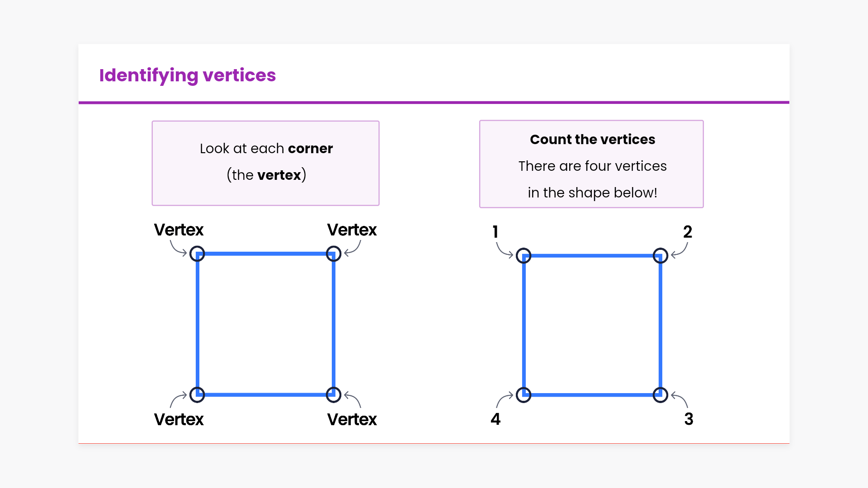Select the number 4 label
Screen dimensions: 868x488
[x=495, y=419]
